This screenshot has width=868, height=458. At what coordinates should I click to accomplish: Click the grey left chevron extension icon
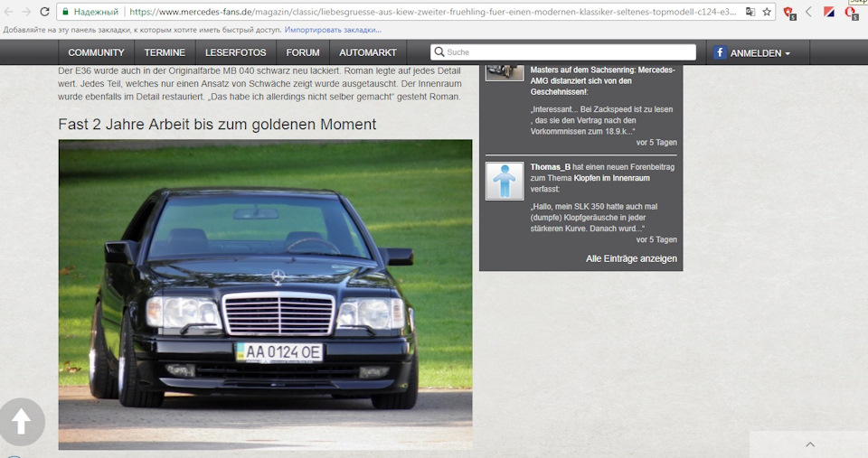809,12
